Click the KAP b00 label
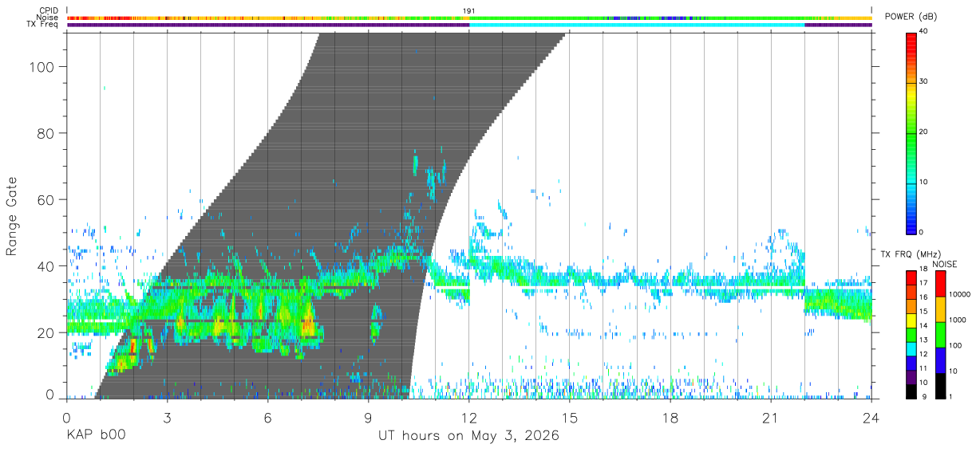Screen dimensions: 980x452 [x=96, y=436]
